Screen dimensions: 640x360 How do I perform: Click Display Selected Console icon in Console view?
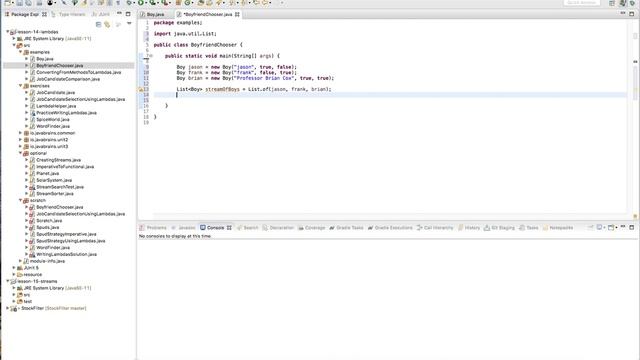(600, 227)
